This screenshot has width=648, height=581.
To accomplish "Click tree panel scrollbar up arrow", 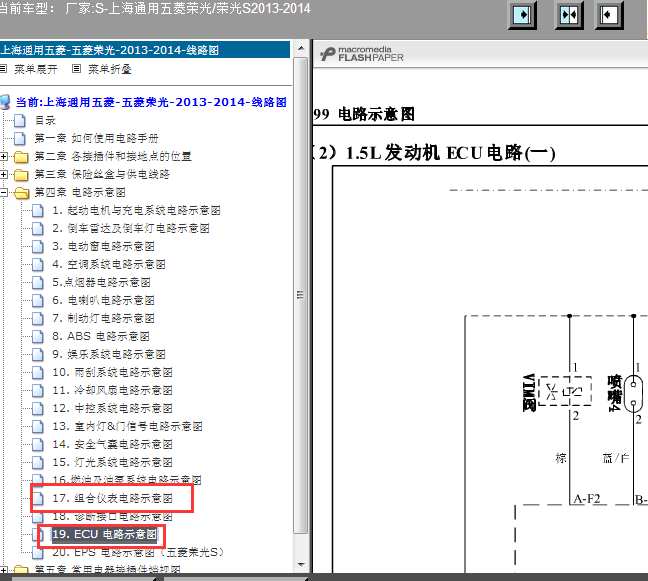I will click(x=301, y=48).
